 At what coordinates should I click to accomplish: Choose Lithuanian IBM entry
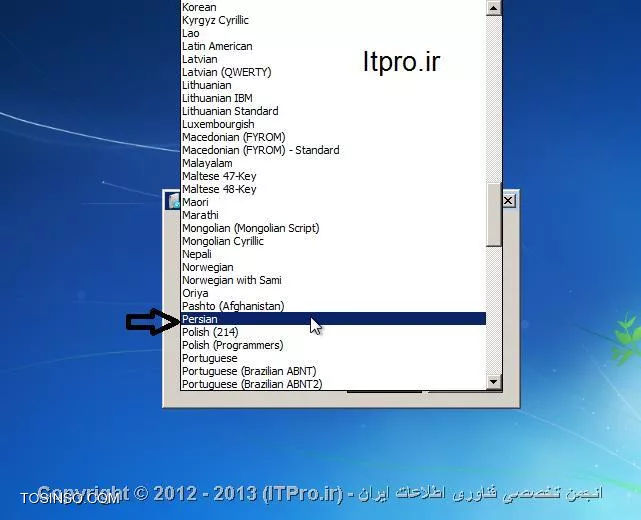(x=333, y=98)
